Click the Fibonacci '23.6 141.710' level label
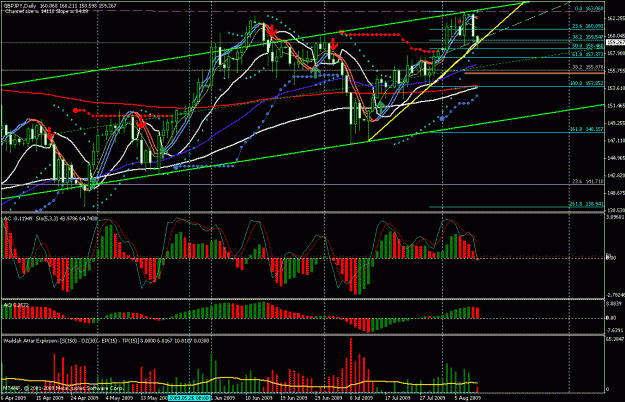The height and width of the screenshot is (402, 625). point(588,181)
